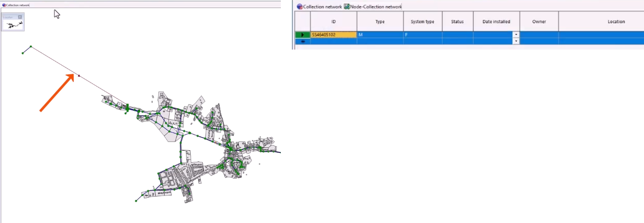This screenshot has width=644, height=223.
Task: Click the Owner cell of node SS46405102
Action: 539,35
